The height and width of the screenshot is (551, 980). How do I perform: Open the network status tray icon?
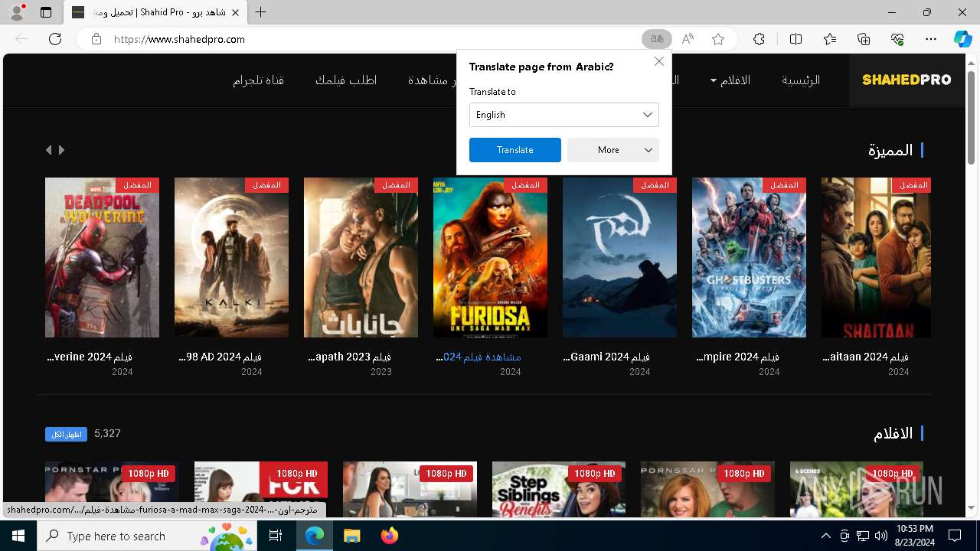pos(862,536)
